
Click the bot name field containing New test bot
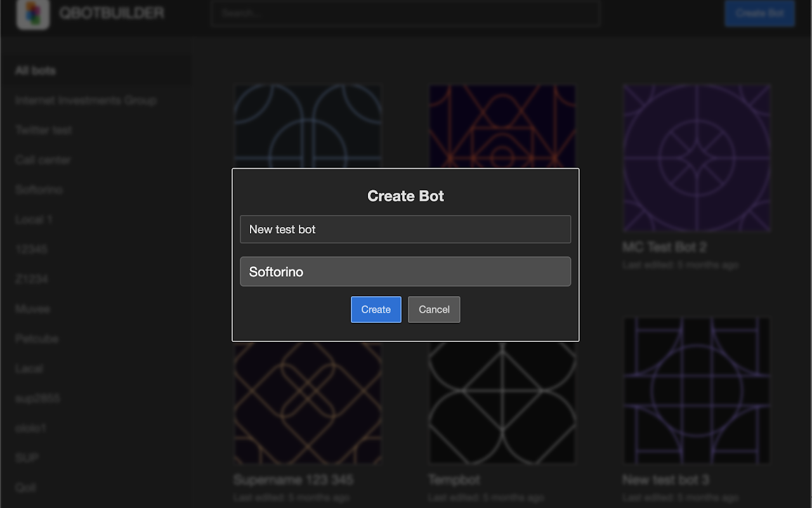click(x=405, y=230)
